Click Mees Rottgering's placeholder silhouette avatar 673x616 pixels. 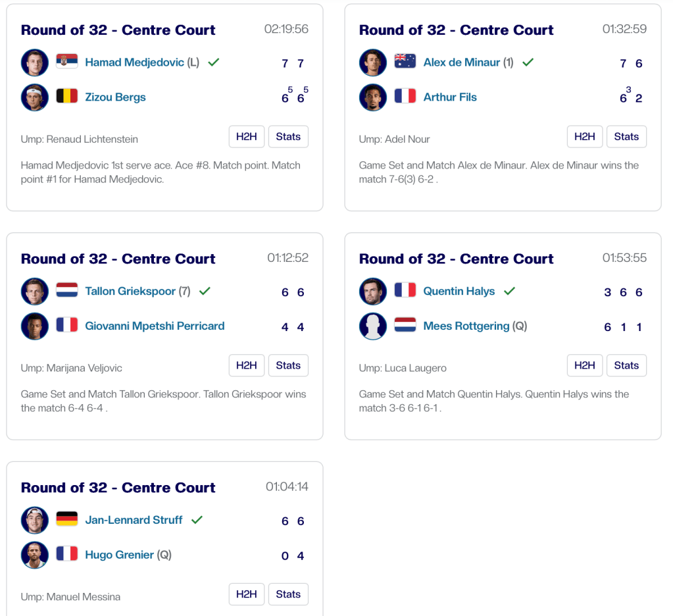pos(373,326)
